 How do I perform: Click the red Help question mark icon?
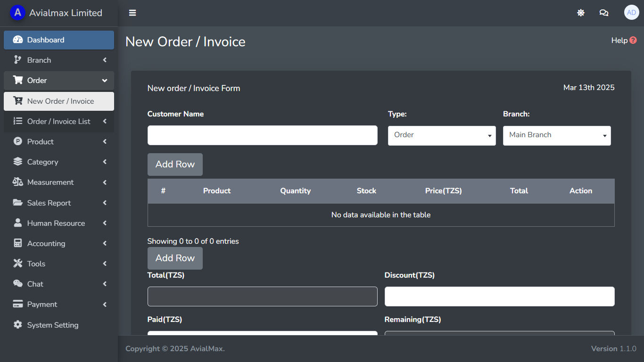[x=633, y=41]
